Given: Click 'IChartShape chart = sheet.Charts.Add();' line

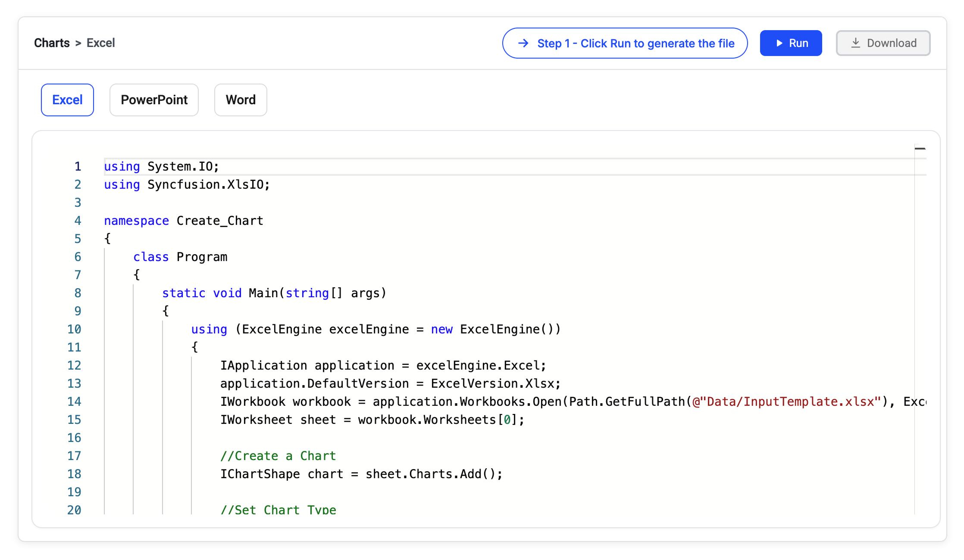Looking at the screenshot, I should [x=361, y=474].
